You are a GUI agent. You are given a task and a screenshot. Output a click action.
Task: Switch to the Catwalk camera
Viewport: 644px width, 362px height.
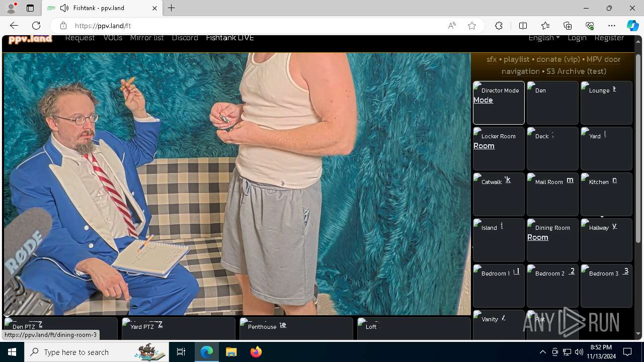pos(499,194)
